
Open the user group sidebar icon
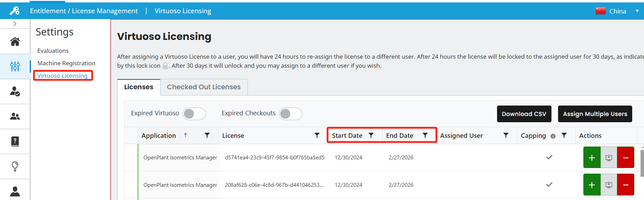tap(15, 116)
